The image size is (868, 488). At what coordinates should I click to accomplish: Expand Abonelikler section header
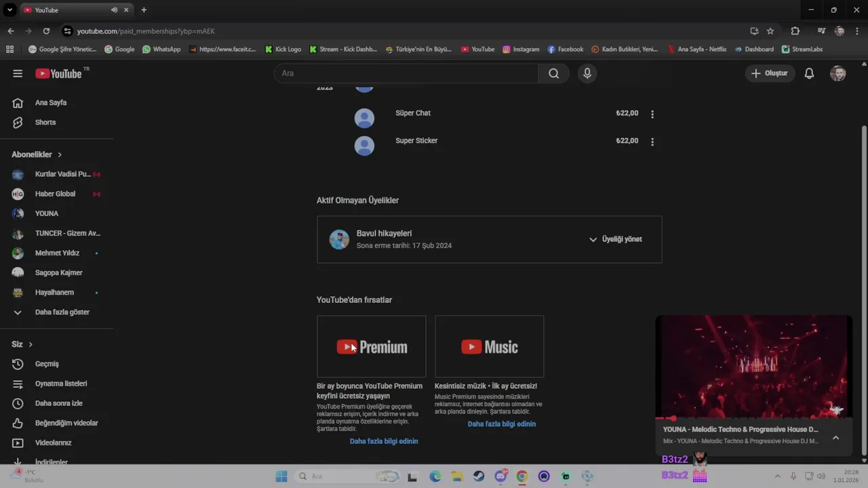coord(37,155)
